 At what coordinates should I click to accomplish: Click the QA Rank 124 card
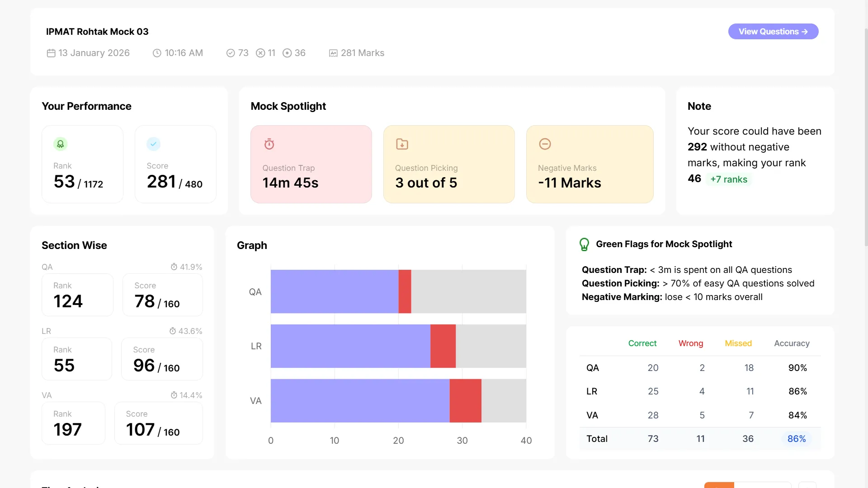77,295
